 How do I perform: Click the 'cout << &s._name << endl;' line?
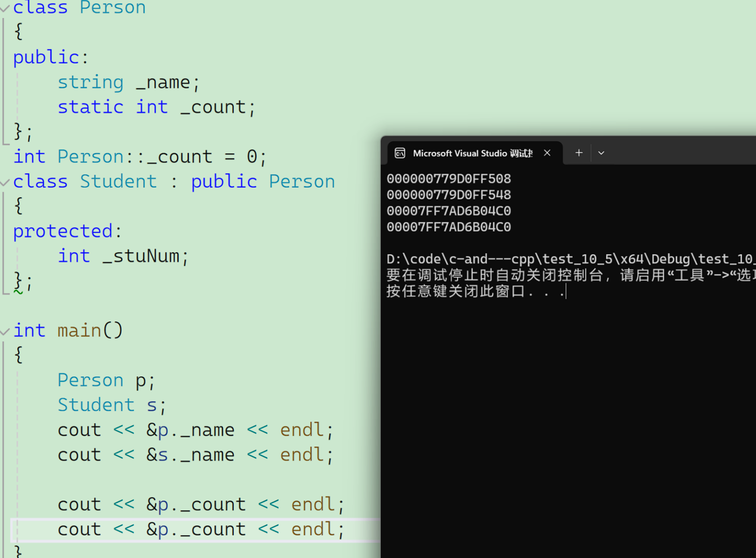pos(196,455)
